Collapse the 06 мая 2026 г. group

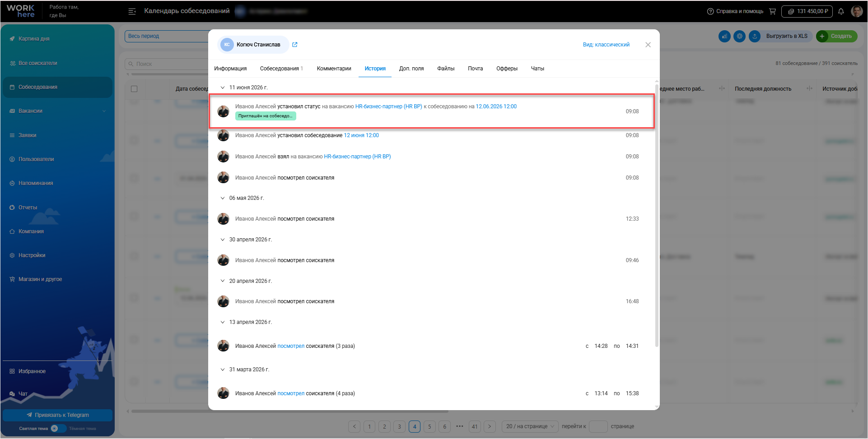[x=222, y=198]
